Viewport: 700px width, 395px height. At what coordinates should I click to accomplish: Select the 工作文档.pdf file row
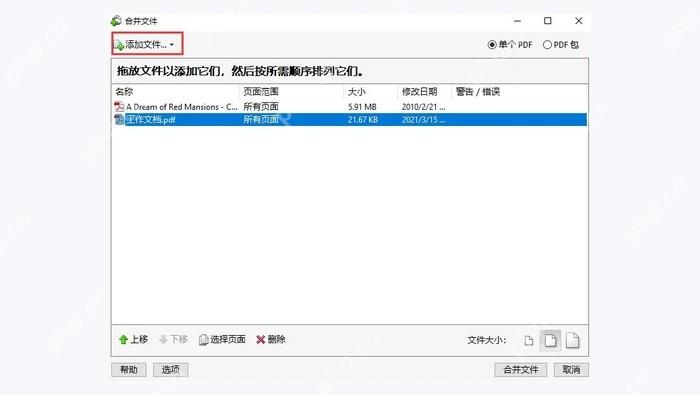coord(349,120)
